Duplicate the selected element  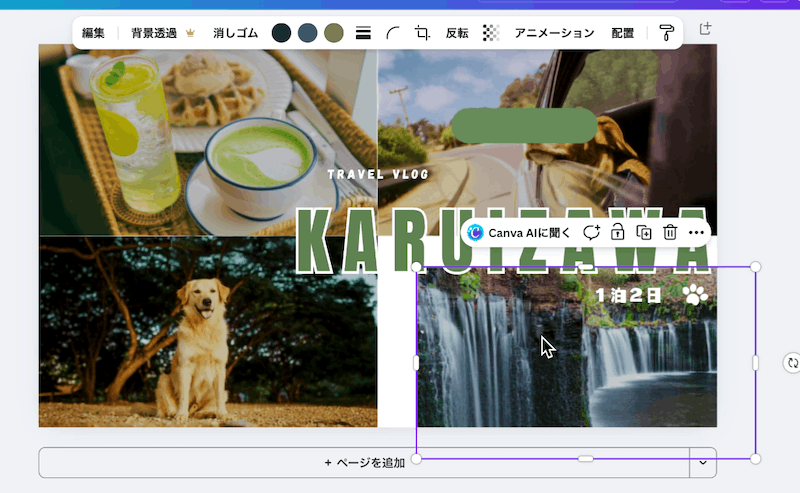[x=644, y=233]
